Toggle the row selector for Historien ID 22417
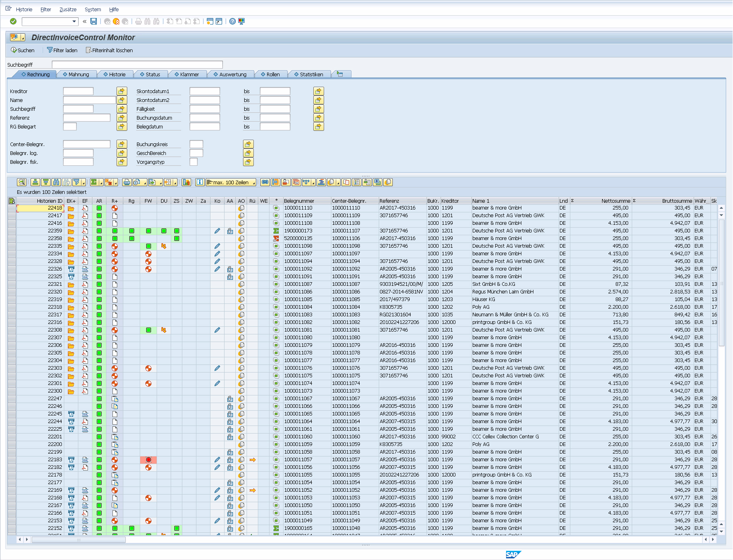 (12, 216)
